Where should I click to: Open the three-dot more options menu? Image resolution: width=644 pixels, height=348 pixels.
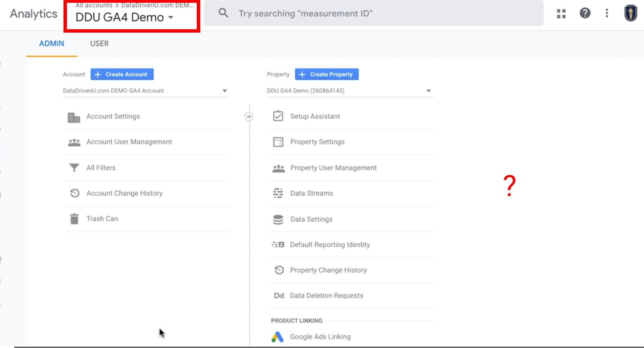pyautogui.click(x=607, y=13)
